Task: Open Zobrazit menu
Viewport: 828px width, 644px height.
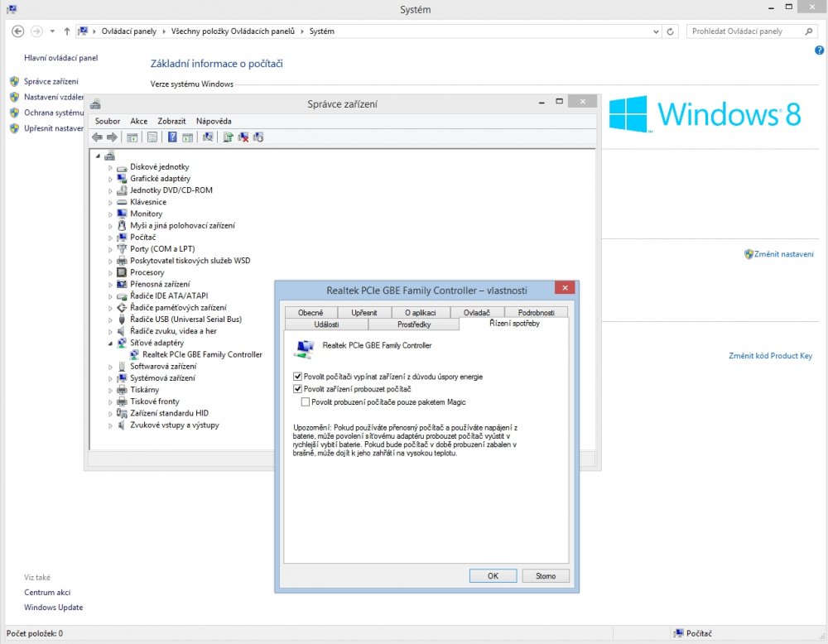Action: point(171,122)
